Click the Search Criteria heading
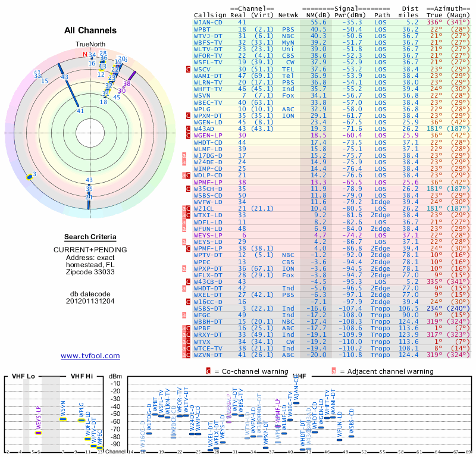The image size is (476, 457). coord(90,237)
